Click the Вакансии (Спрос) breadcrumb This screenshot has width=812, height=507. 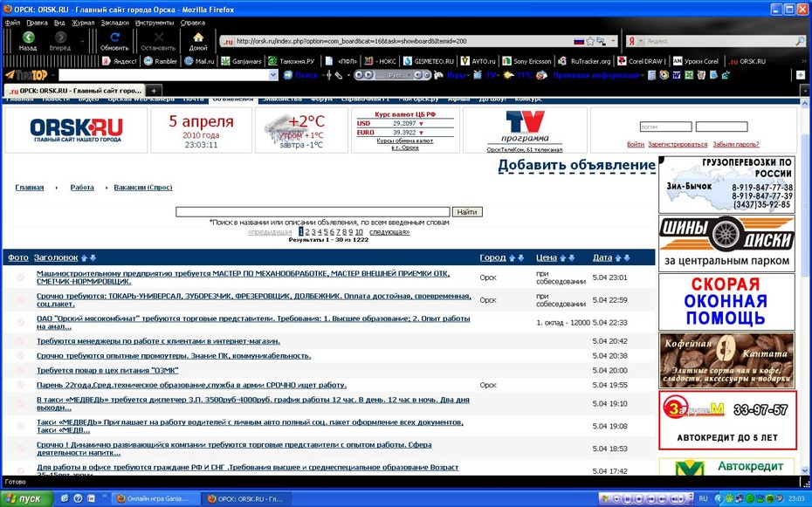tap(143, 188)
